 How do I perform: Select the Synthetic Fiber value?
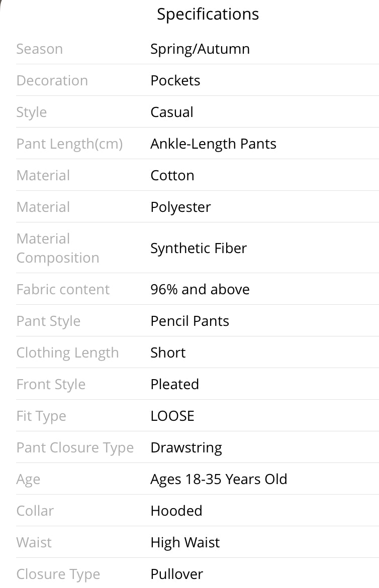click(x=198, y=248)
